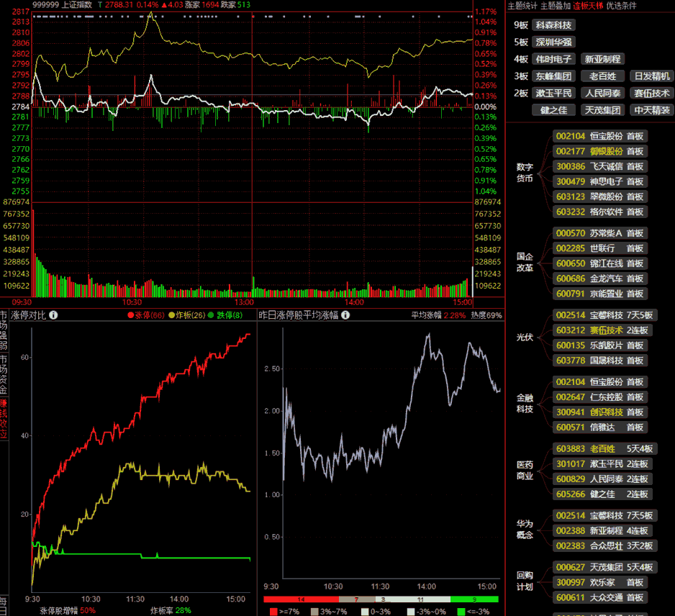Click the 600135 乐凯胶片 row

(x=600, y=345)
